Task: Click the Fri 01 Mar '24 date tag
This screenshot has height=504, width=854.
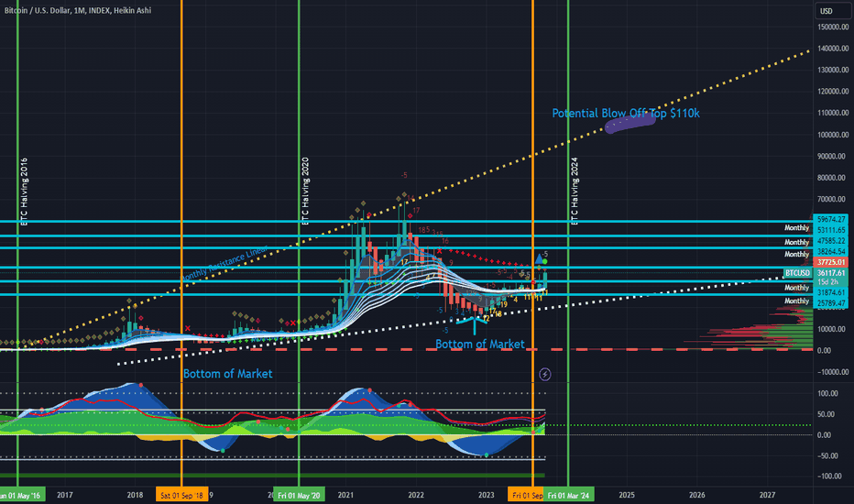Action: (x=569, y=495)
